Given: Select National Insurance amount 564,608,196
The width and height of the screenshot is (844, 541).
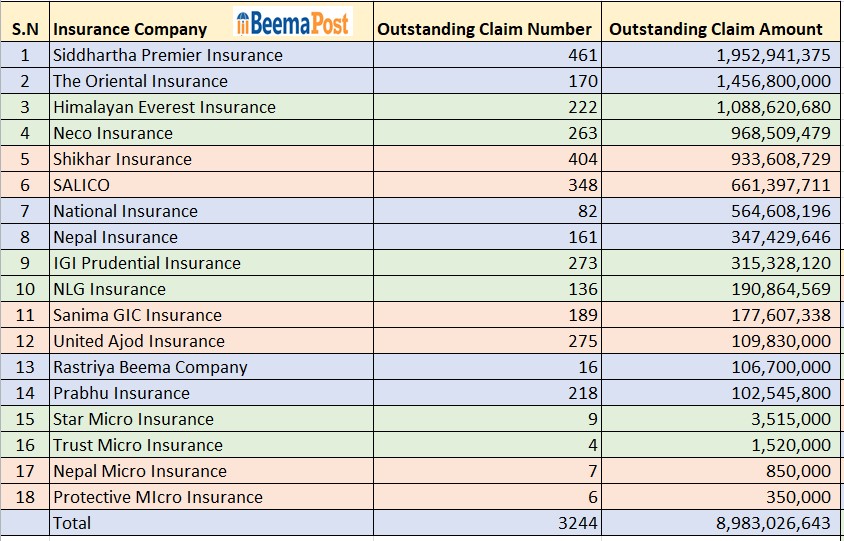Looking at the screenshot, I should [x=774, y=211].
